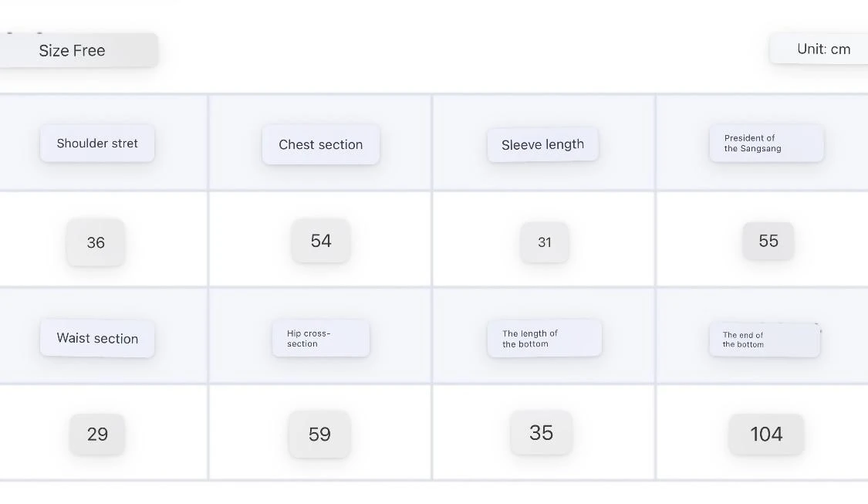Click the bottom length value 35
This screenshot has width=868, height=504.
tap(541, 432)
